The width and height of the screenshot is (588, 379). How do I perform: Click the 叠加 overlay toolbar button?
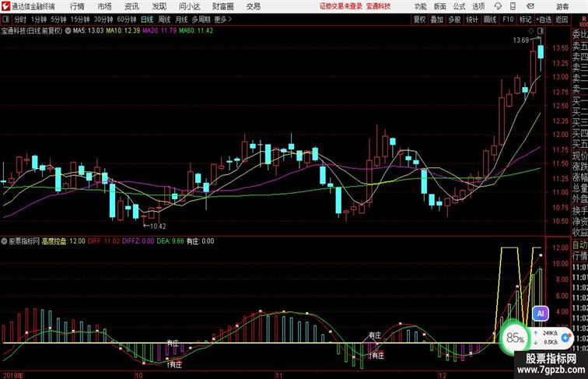(x=437, y=19)
